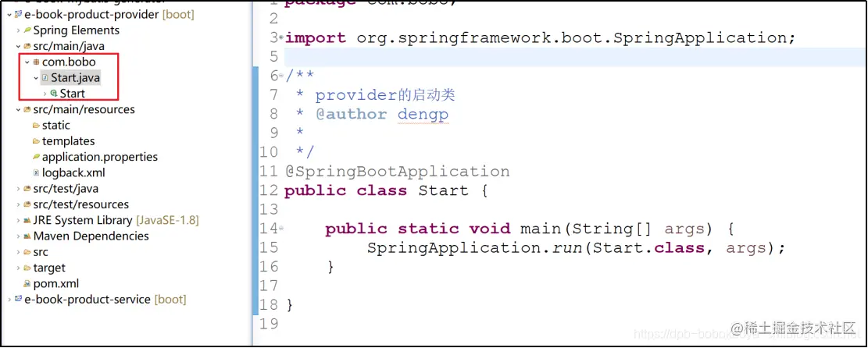Click SpringApplication.run call on line 15
Screen dimensions: 868x348
[577, 247]
